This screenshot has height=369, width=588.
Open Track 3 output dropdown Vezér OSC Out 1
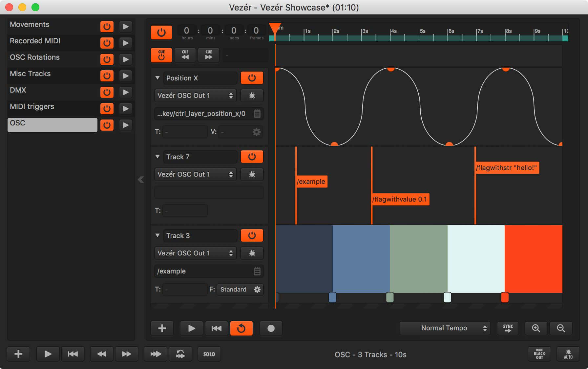(195, 253)
